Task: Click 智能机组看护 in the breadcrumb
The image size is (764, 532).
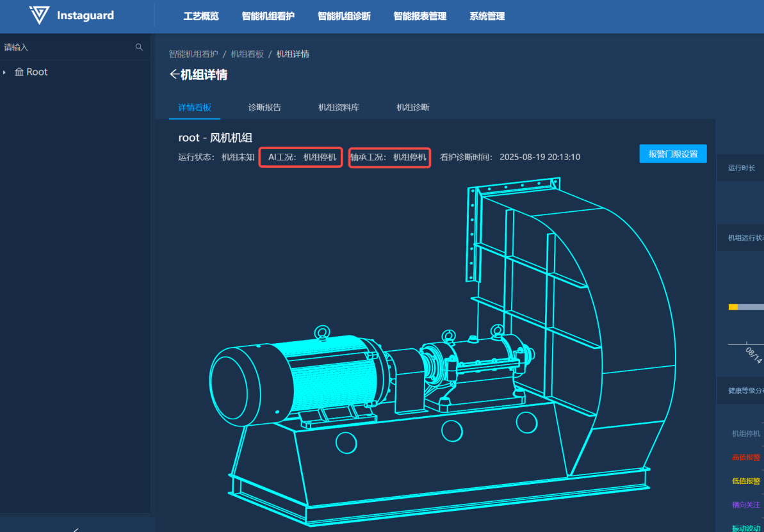Action: click(193, 54)
